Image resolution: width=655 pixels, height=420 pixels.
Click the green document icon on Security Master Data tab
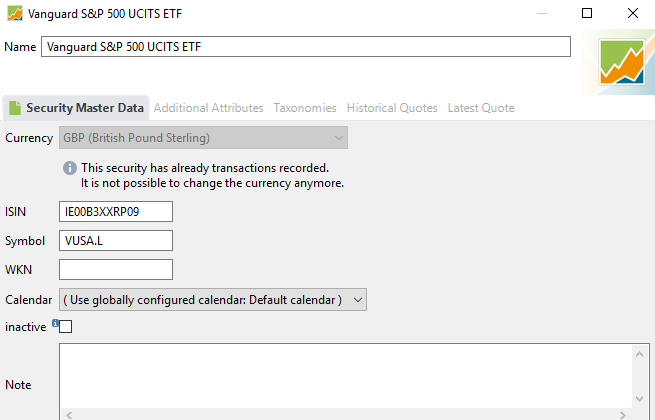[15, 108]
